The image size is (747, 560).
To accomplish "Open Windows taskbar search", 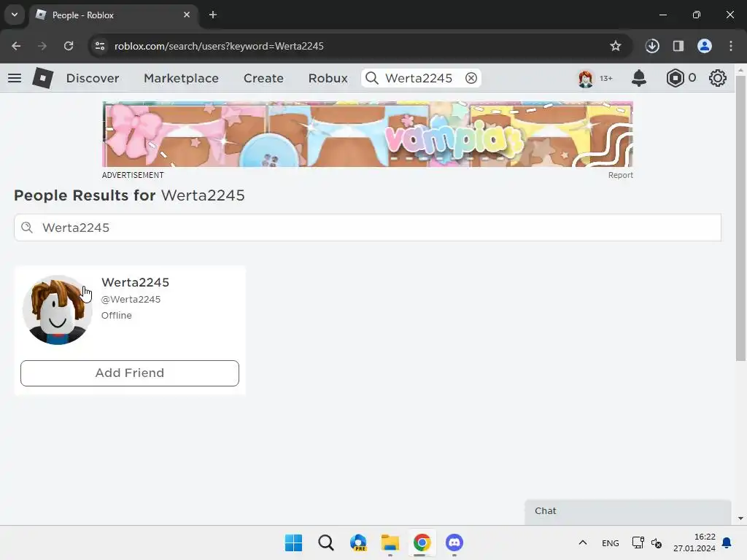I will click(x=326, y=542).
